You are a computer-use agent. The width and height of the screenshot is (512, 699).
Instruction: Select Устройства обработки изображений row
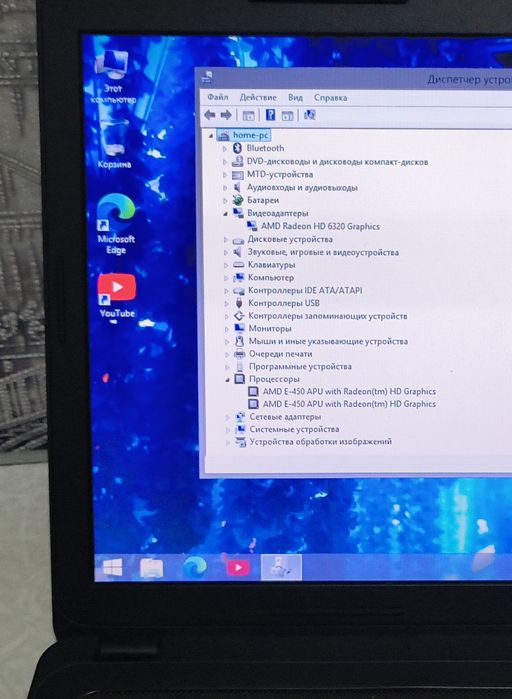pos(320,442)
